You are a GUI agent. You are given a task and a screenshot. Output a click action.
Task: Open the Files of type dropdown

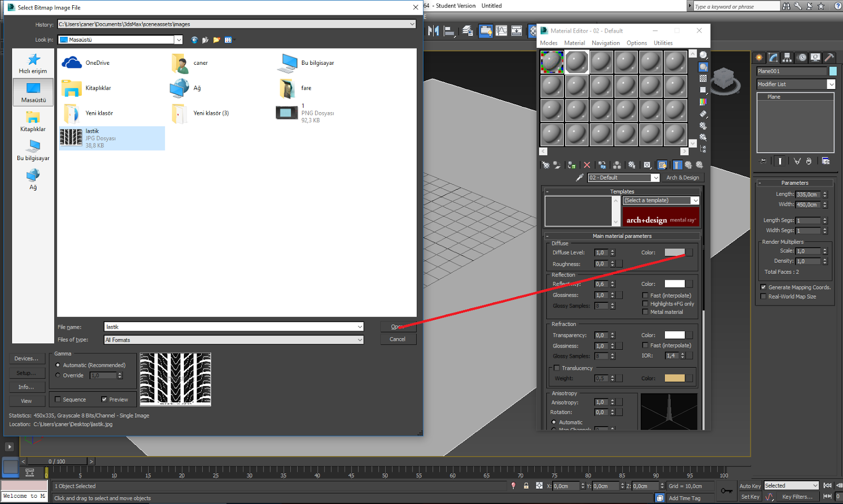[x=360, y=340]
